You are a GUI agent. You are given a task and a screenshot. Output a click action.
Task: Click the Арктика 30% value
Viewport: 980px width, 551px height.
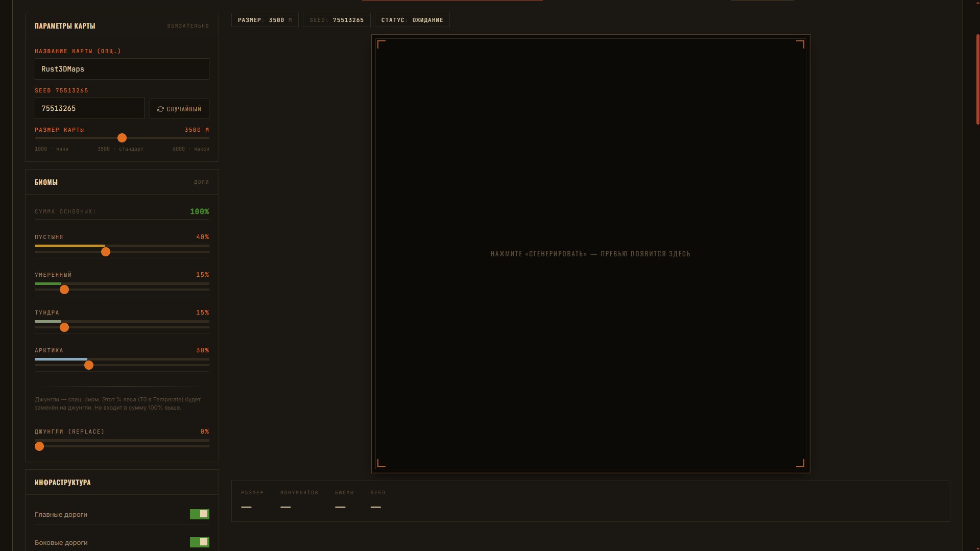coord(203,350)
